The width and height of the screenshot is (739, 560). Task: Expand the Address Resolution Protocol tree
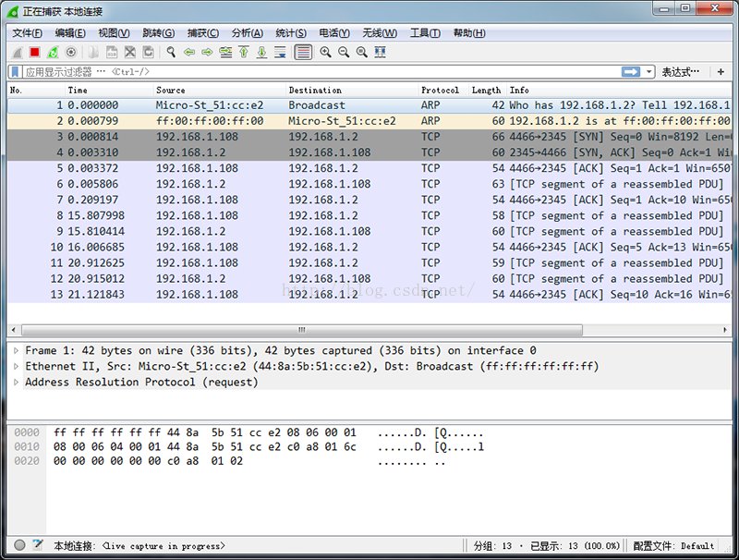(x=16, y=383)
